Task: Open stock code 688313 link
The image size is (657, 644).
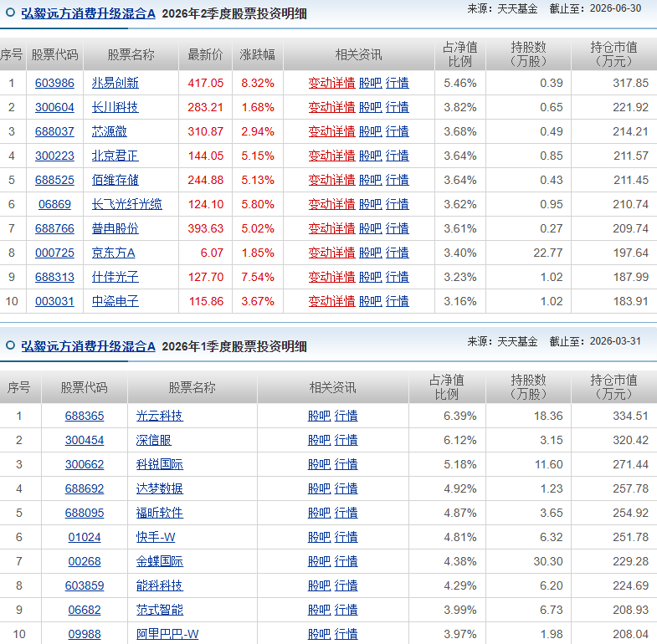Action: pyautogui.click(x=54, y=277)
